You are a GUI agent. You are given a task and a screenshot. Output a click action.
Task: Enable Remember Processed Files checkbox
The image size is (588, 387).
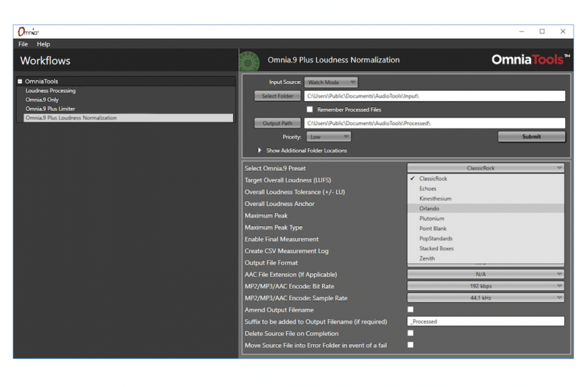pos(310,109)
